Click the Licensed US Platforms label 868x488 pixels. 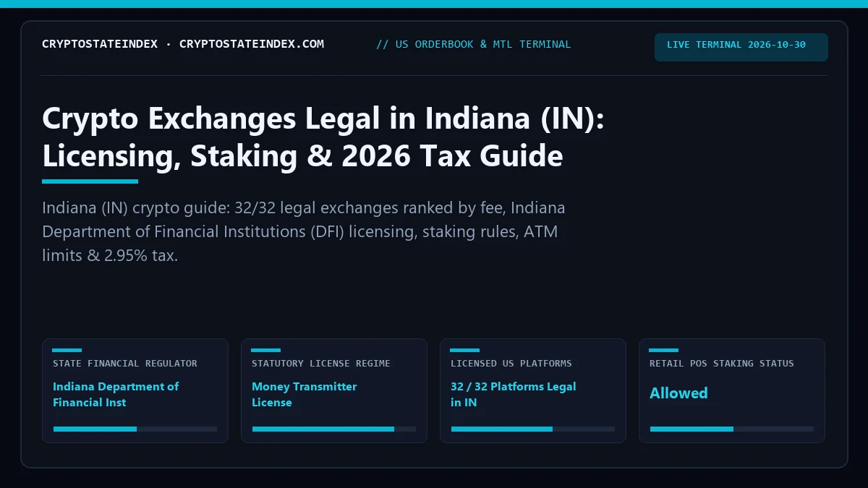click(x=511, y=364)
